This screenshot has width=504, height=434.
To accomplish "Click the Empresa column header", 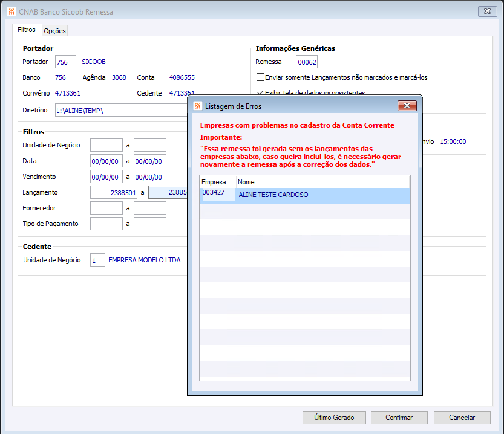I will pos(218,182).
